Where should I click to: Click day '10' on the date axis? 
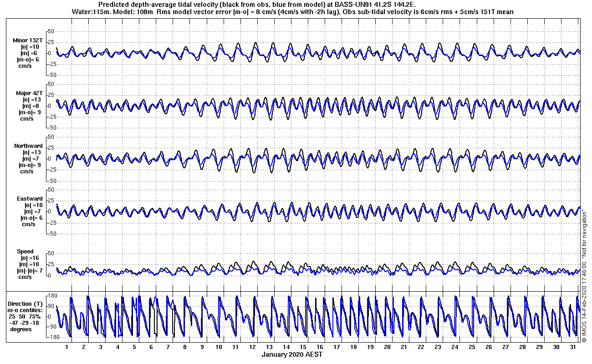point(219,347)
